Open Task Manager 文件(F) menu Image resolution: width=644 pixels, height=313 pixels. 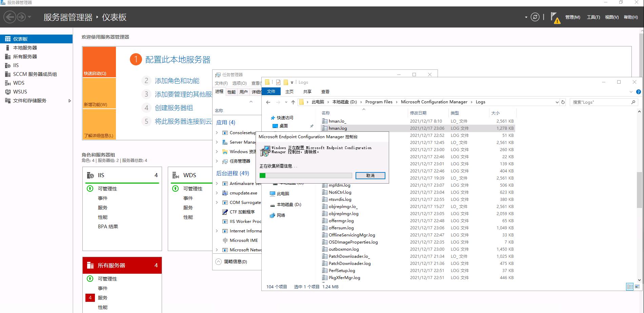click(x=221, y=83)
